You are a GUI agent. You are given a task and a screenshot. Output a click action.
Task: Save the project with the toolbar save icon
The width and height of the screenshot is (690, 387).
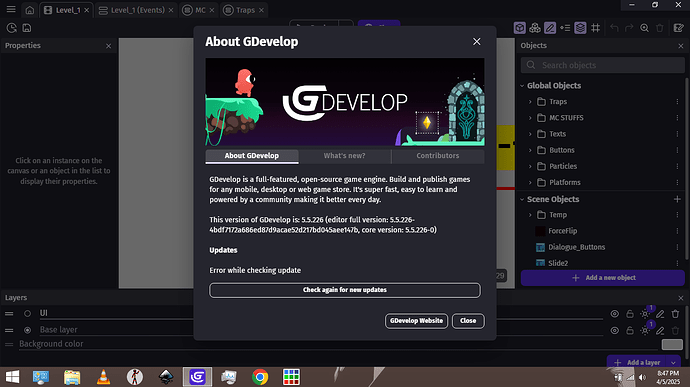coord(27,28)
